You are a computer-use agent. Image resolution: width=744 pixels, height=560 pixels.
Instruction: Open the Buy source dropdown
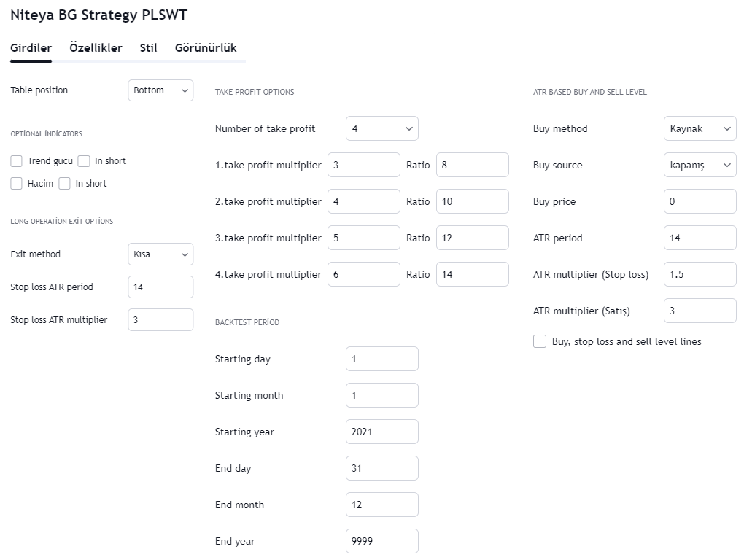(x=700, y=165)
